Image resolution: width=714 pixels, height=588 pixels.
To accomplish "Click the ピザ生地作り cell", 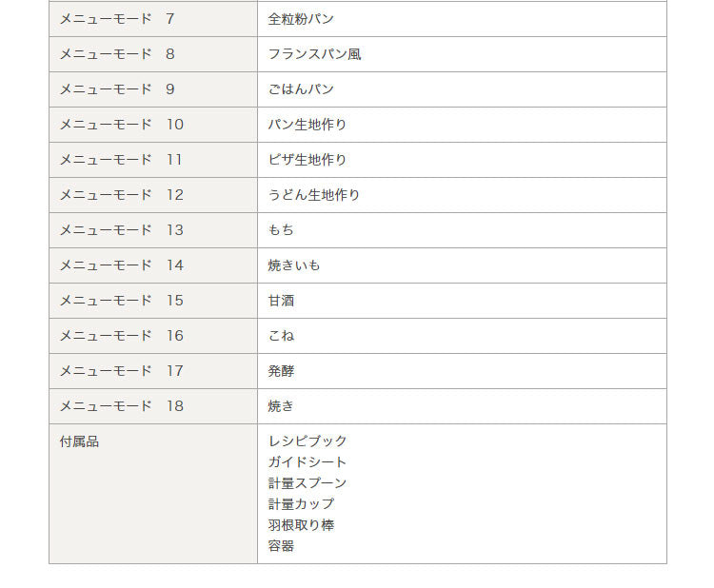I will 307,160.
